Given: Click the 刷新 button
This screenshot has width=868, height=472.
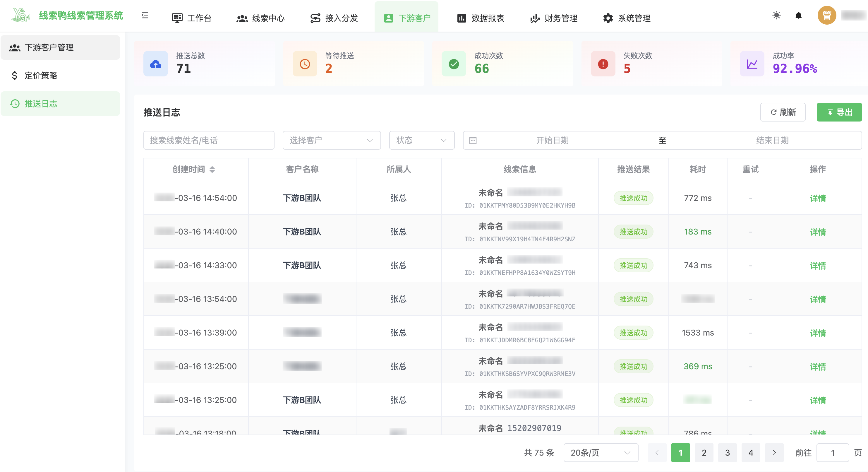Looking at the screenshot, I should click(783, 112).
